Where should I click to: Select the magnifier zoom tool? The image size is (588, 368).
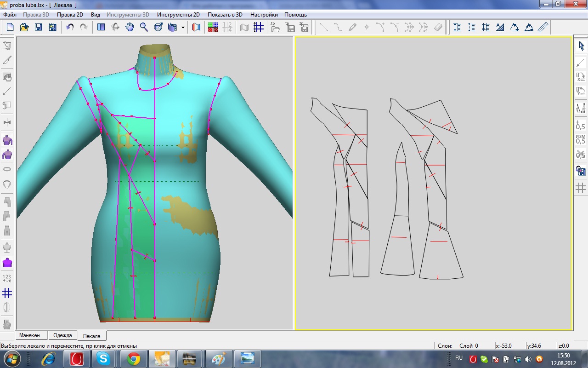pos(144,28)
